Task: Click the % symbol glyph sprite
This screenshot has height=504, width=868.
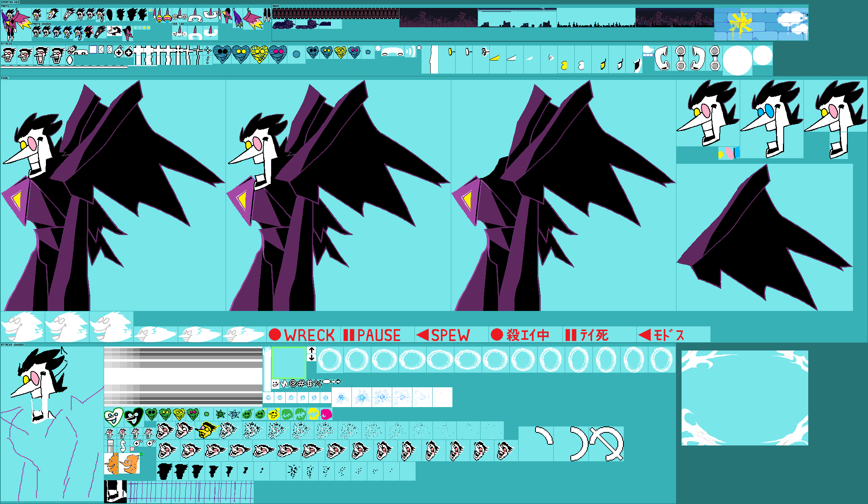Action: point(318,383)
